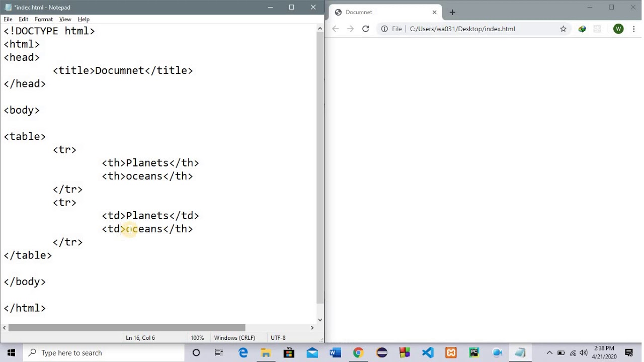Open Eclipse IDE from the taskbar
The image size is (644, 362).
[381, 353]
